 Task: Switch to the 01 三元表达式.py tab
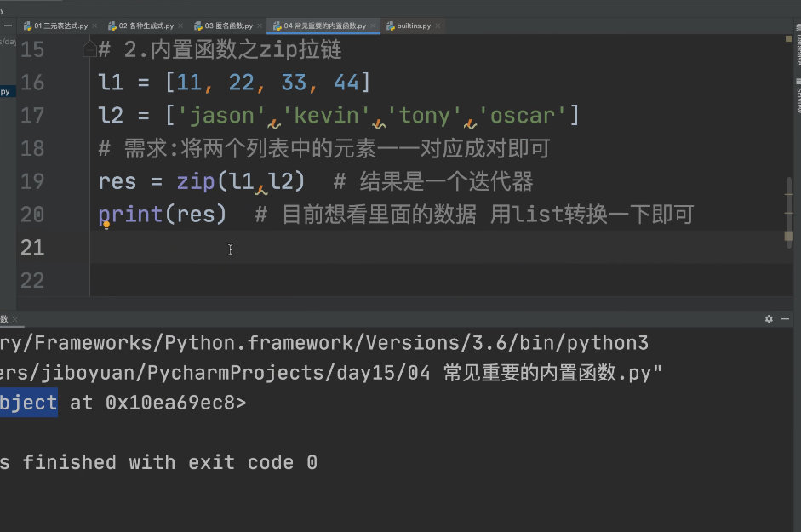(x=59, y=26)
